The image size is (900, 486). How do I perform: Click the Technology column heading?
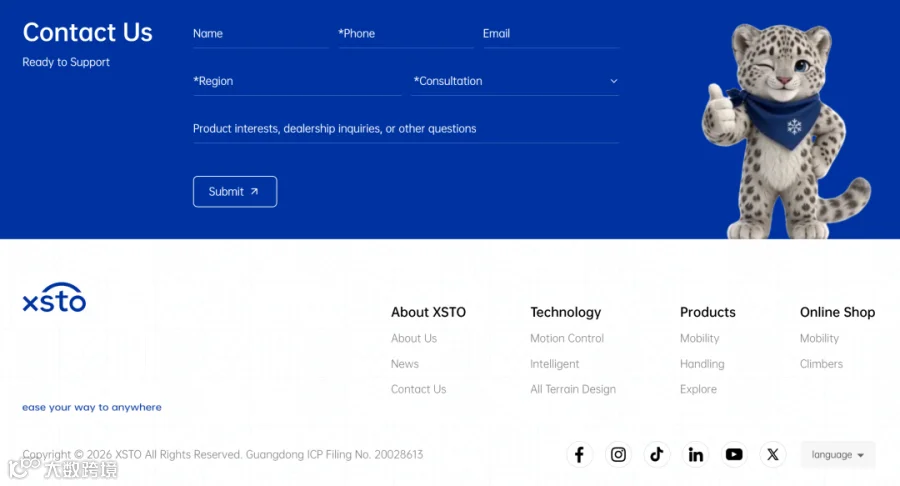point(565,312)
